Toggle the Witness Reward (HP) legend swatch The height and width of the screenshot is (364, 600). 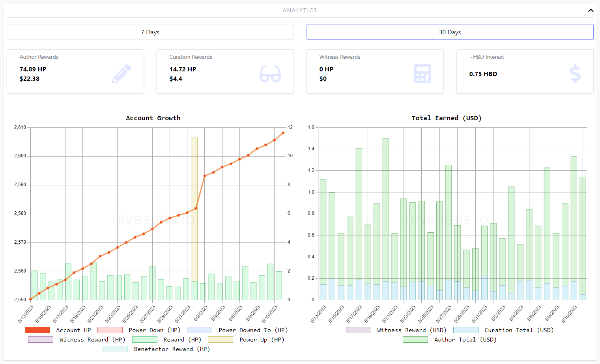(x=41, y=340)
